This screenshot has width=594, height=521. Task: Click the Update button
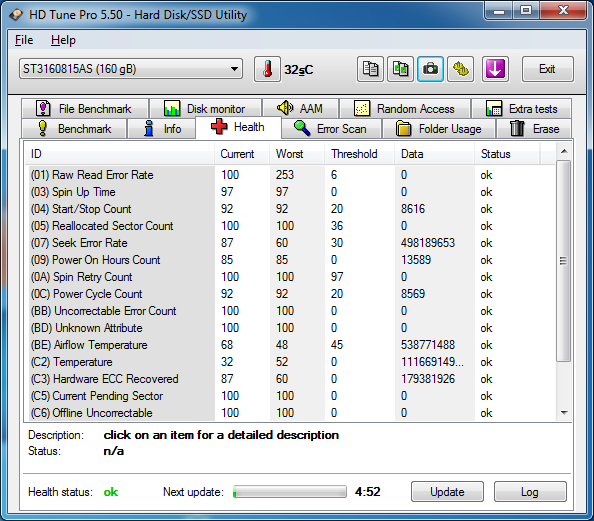(447, 492)
